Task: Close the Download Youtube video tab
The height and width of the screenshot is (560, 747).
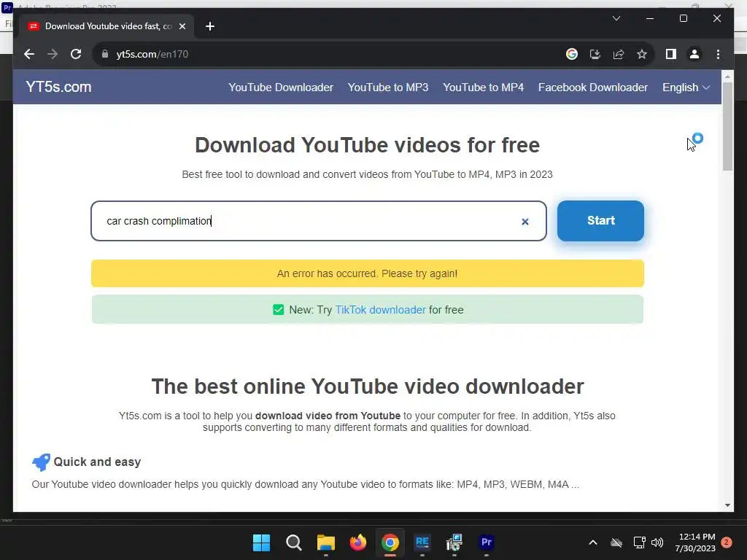Action: click(x=182, y=26)
